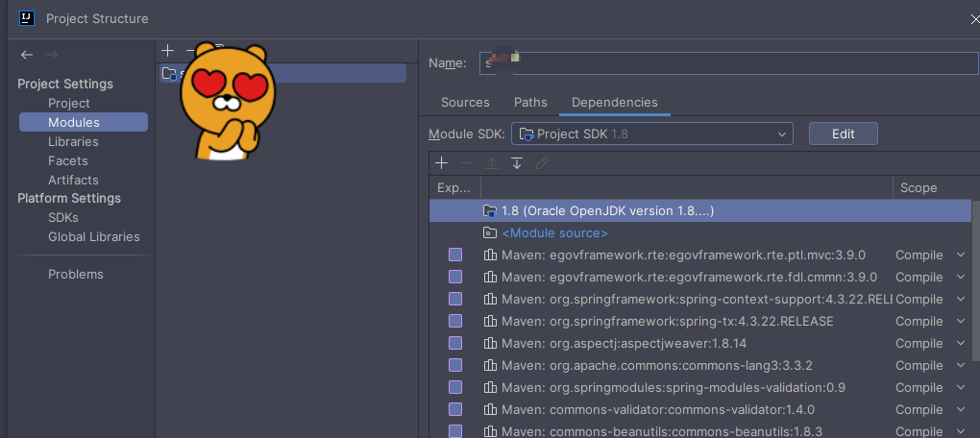Click library icon of egovframework.rte.ptl.mvc row

490,255
